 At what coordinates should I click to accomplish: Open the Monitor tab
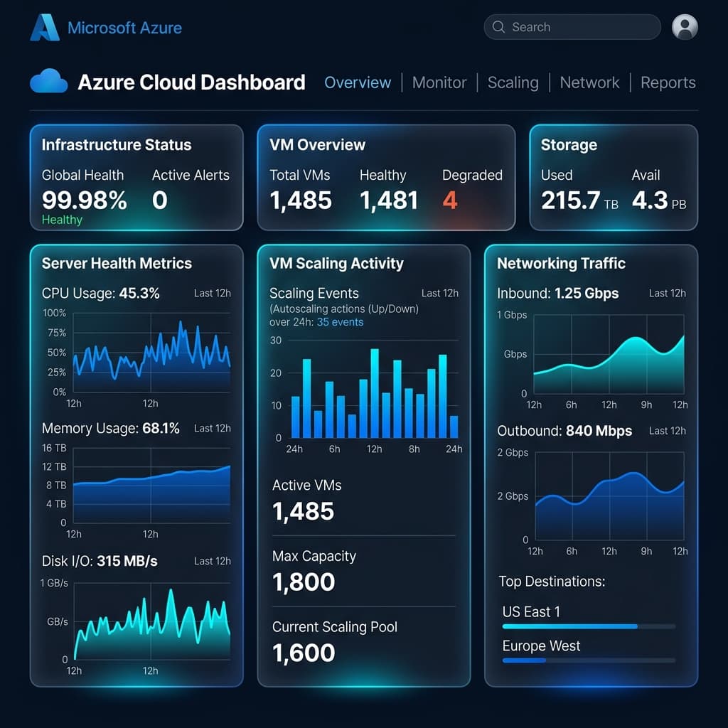coord(439,82)
